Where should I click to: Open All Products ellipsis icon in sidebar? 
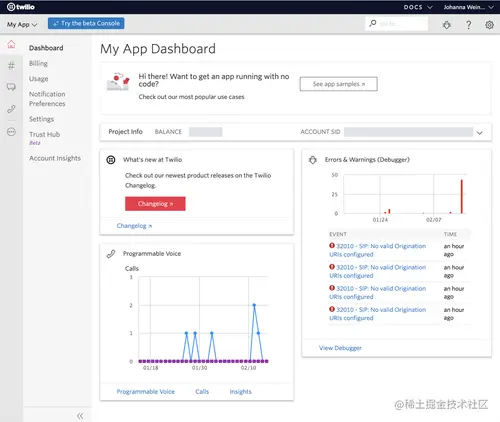(x=11, y=132)
